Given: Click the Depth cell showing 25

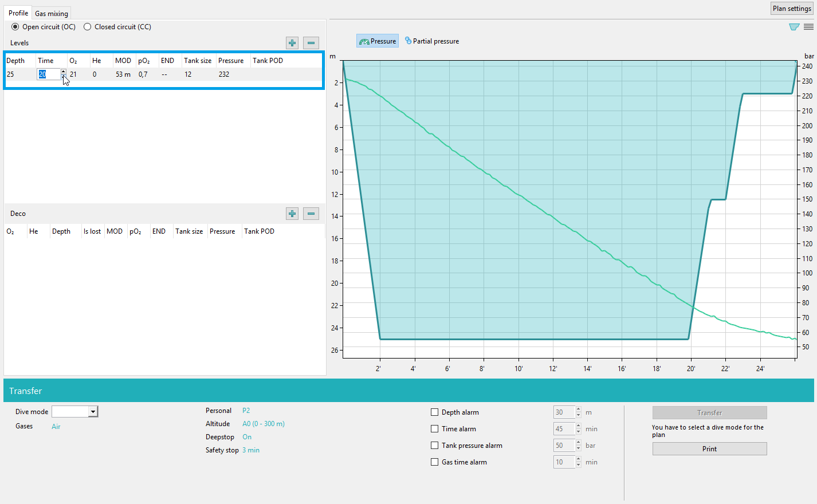Looking at the screenshot, I should point(11,74).
